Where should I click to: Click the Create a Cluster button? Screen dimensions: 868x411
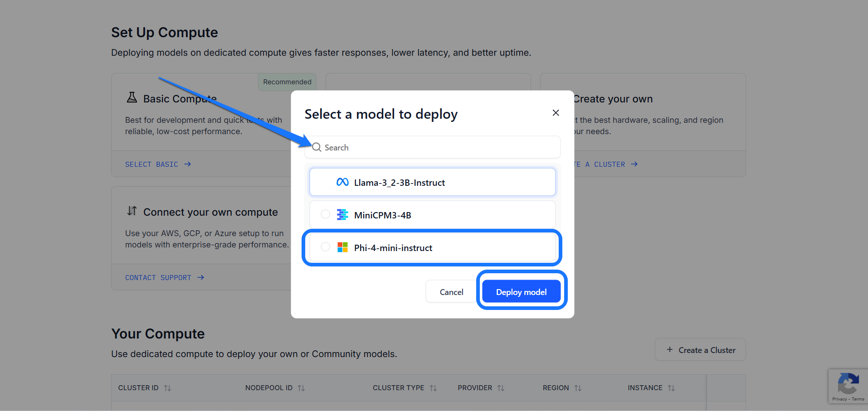[700, 350]
